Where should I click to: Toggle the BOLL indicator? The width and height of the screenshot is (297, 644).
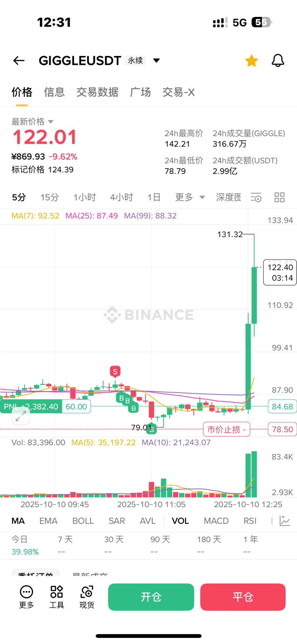point(83,521)
